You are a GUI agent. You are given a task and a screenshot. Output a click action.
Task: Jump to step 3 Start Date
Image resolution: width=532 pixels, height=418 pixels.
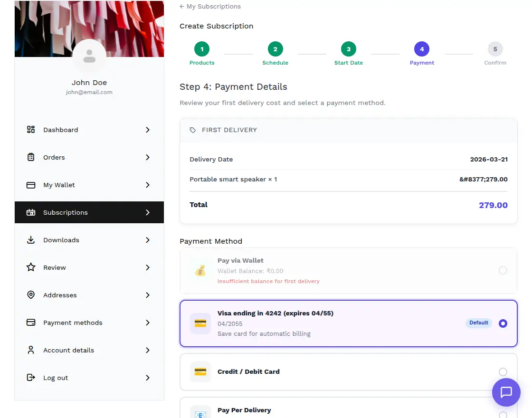click(x=348, y=49)
